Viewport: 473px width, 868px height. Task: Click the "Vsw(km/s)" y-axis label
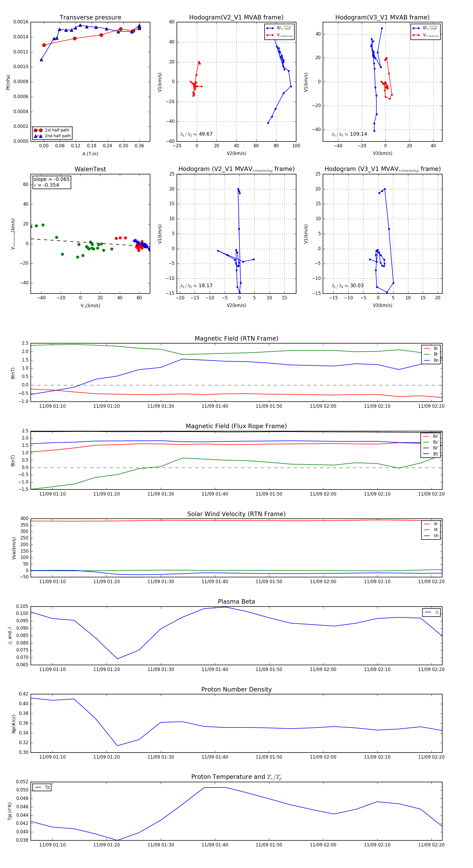14,548
